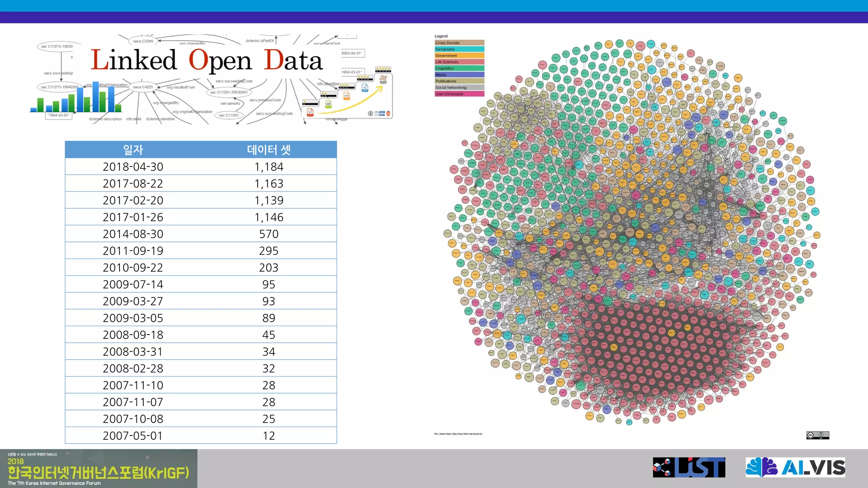The width and height of the screenshot is (868, 488).
Task: Click the lod-cloud.net attribution text
Action: pos(458,434)
